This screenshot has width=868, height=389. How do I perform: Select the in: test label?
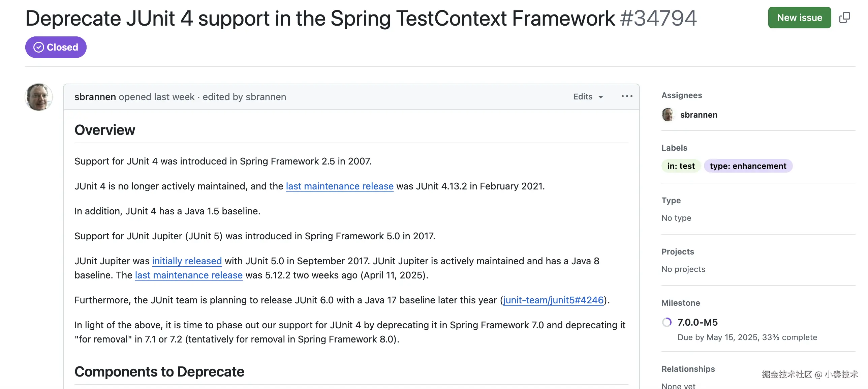tap(681, 166)
